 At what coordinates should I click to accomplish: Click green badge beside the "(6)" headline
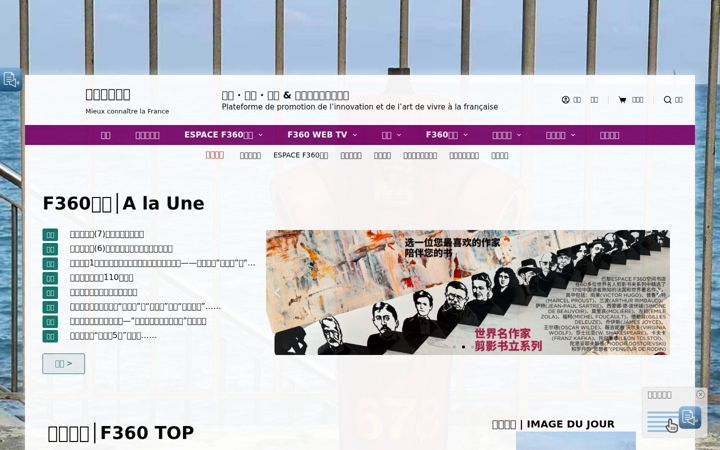(x=50, y=249)
